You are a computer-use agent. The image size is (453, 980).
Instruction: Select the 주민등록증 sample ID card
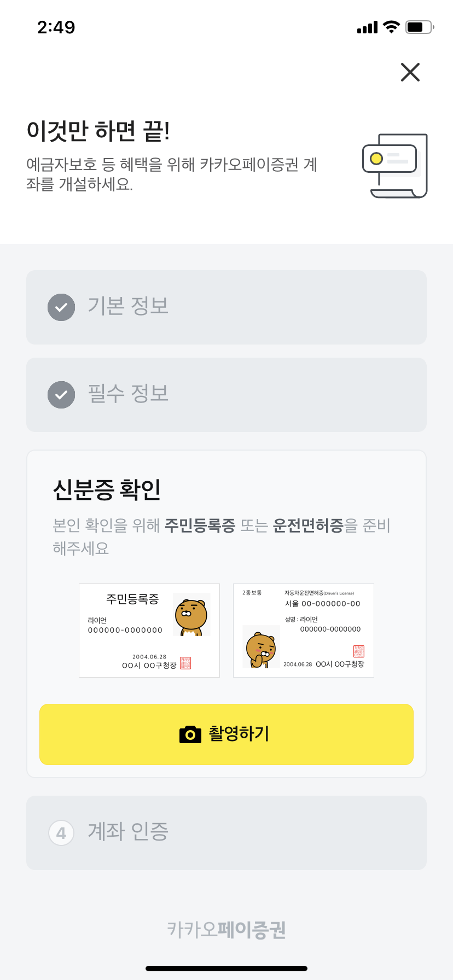point(149,631)
